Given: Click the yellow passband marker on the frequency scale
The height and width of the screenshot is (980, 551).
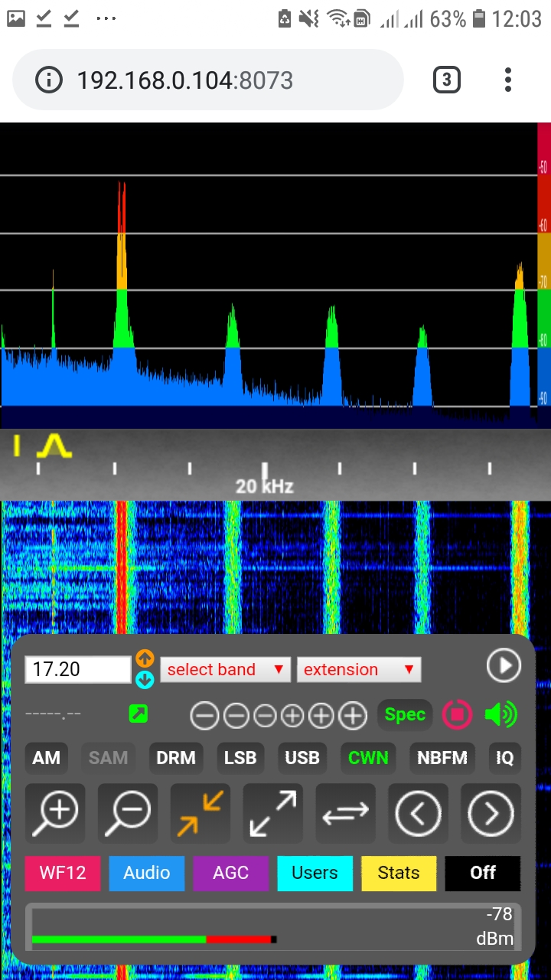Looking at the screenshot, I should (x=54, y=446).
